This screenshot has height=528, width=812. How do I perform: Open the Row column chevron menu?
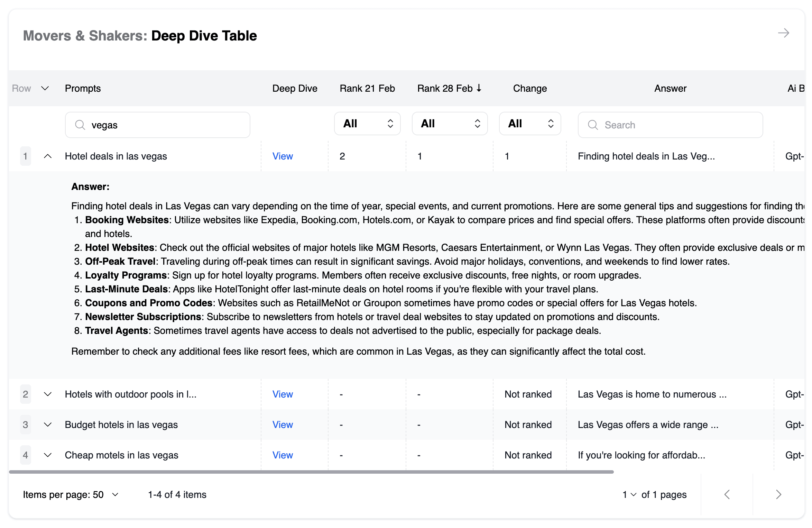[x=45, y=88]
